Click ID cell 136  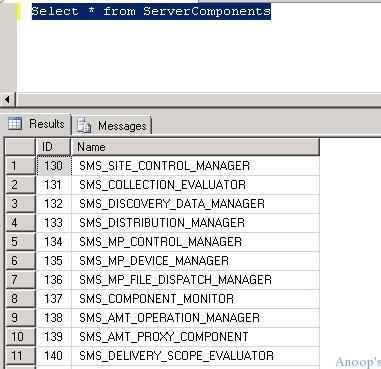[x=54, y=280]
